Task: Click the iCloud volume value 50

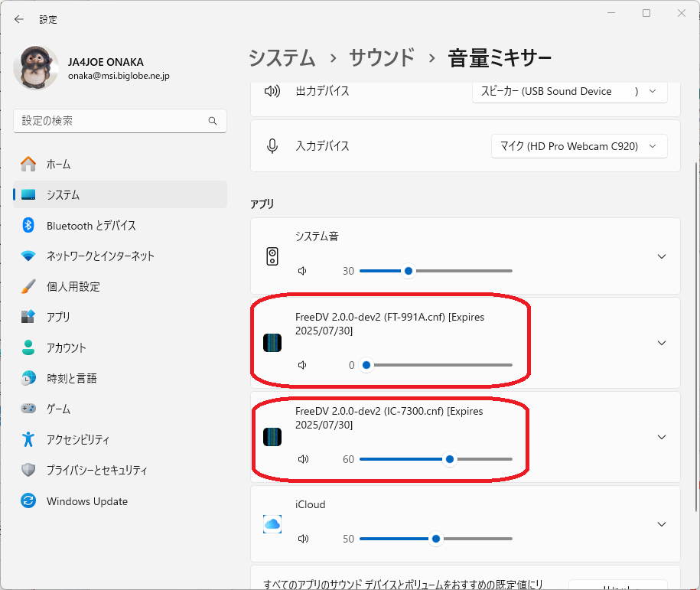Action: tap(348, 539)
